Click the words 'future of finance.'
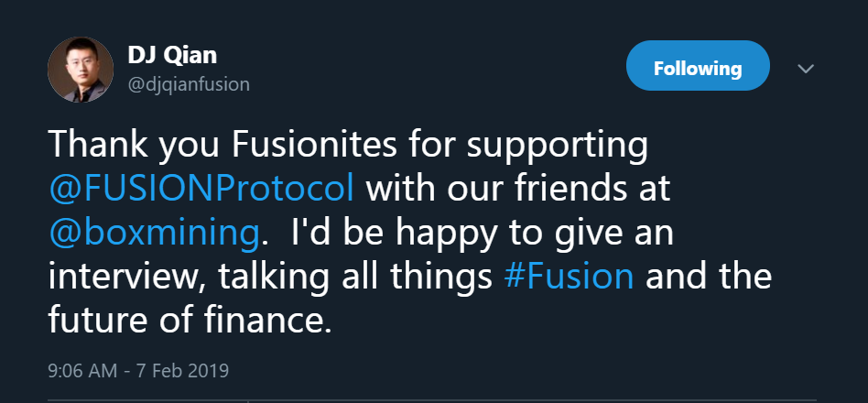Screen dimensions: 868x403 point(188,320)
